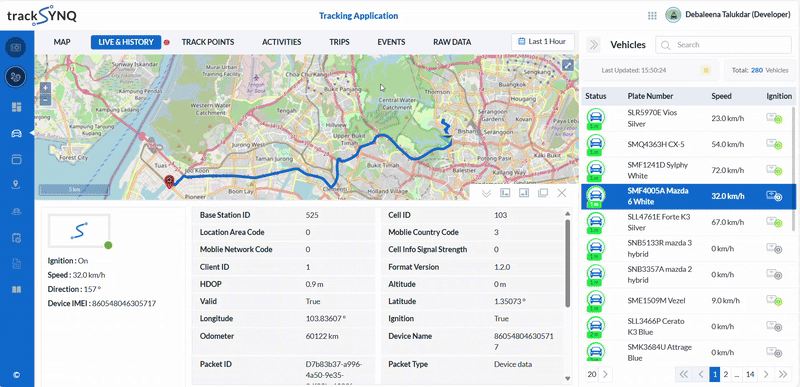Go to page 2 of vehicles
Screen dimensions: 800x387
[726, 374]
